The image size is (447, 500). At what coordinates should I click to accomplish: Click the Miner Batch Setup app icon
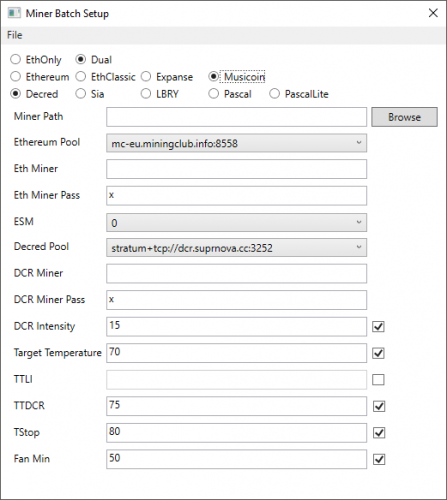[14, 13]
